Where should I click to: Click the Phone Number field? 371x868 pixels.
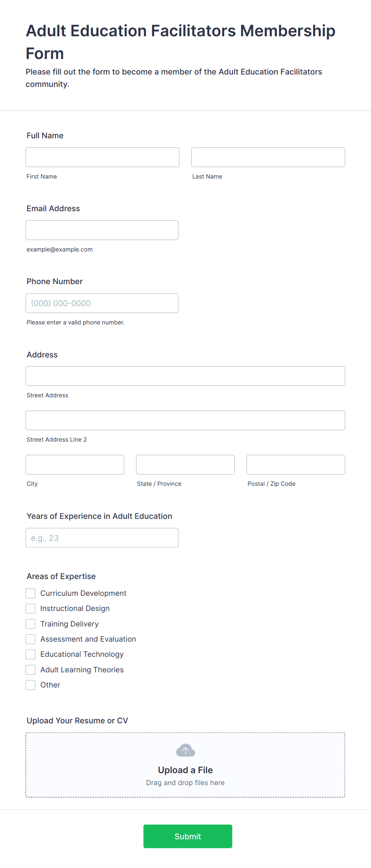tap(102, 303)
